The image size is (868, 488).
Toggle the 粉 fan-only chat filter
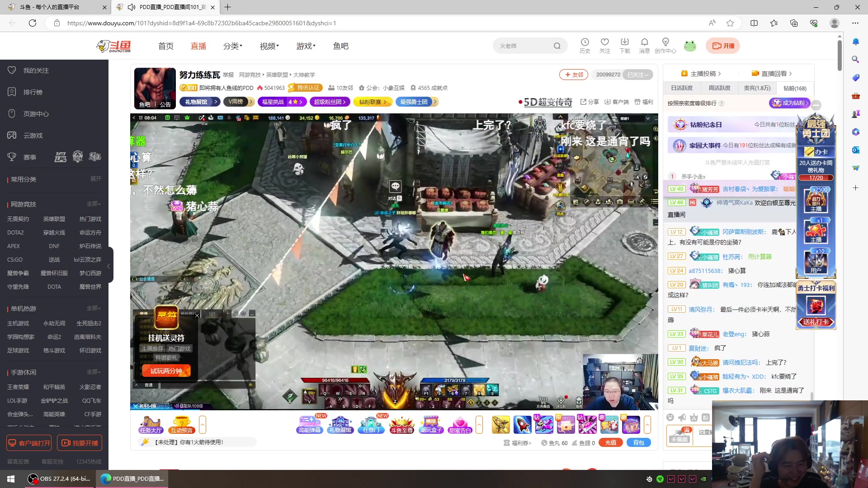pos(705,418)
